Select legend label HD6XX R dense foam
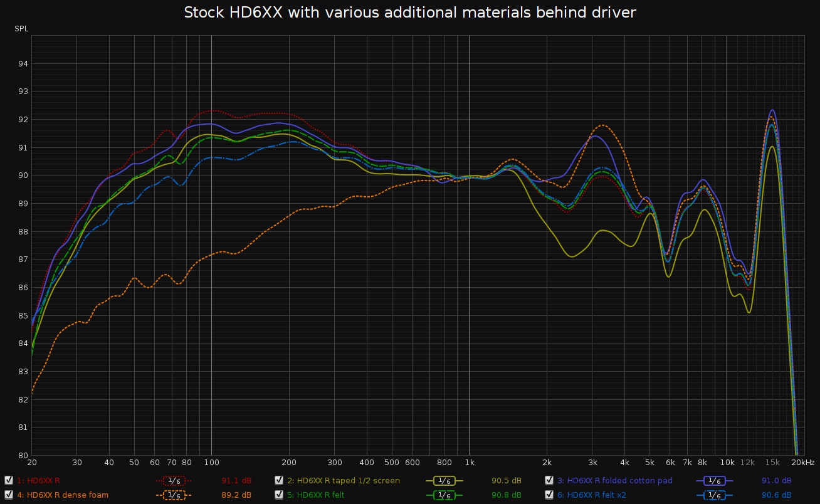The image size is (820, 504). tap(63, 495)
